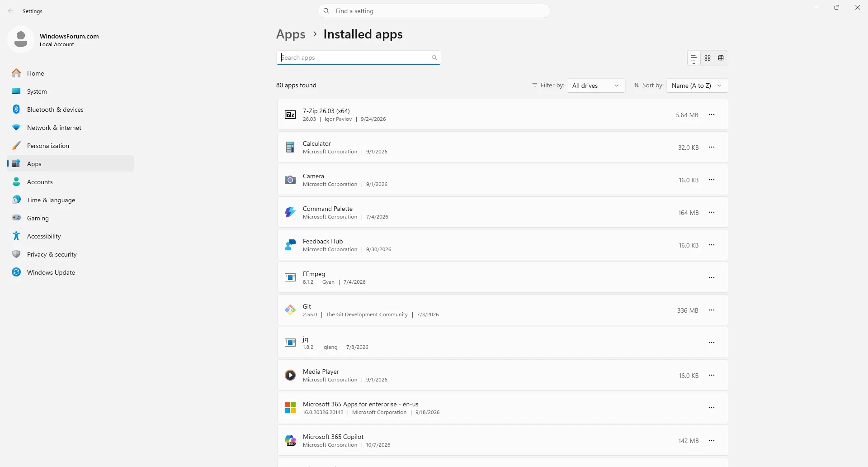Click the Find a setting search box
This screenshot has height=467, width=868.
pos(434,11)
